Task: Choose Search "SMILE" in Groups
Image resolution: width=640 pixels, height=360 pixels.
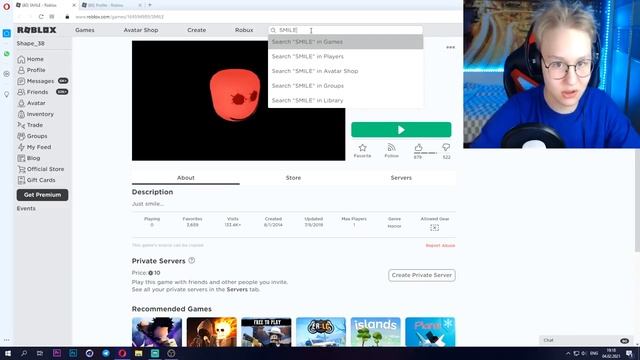Action: tap(345, 86)
